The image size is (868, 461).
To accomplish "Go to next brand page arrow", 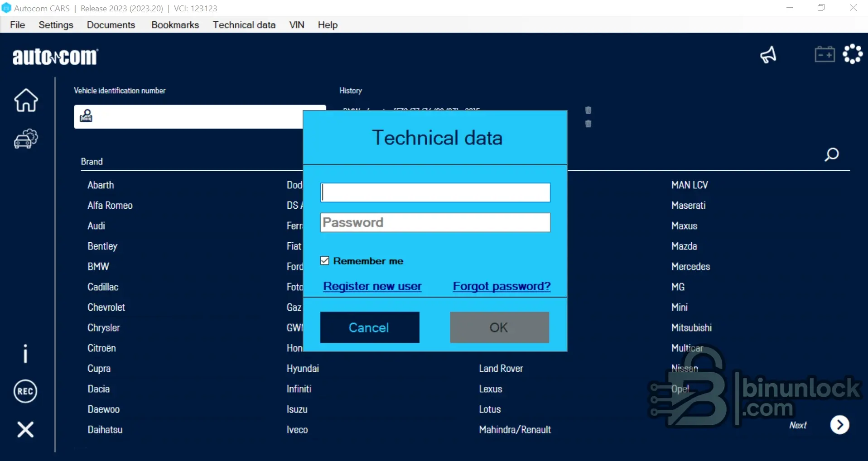I will 839,425.
